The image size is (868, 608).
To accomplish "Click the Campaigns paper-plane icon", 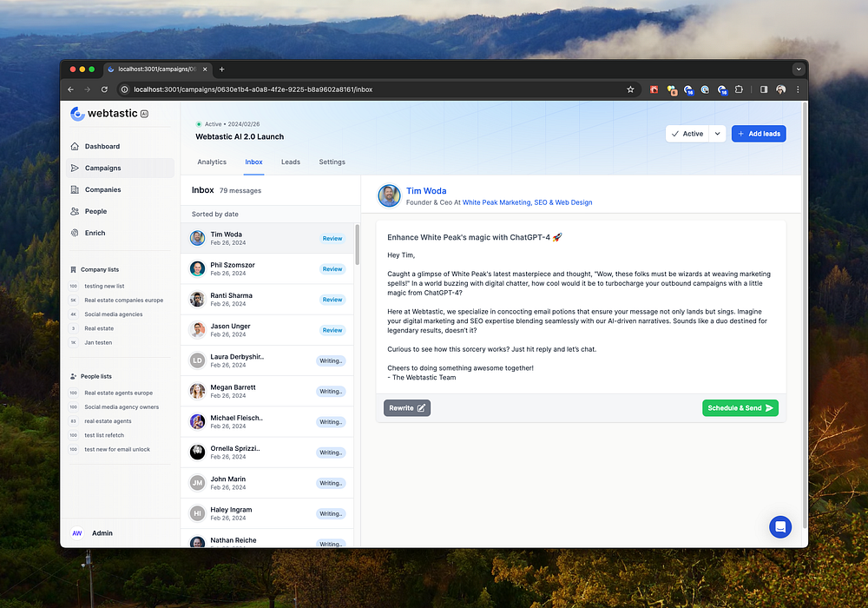I will click(x=75, y=168).
